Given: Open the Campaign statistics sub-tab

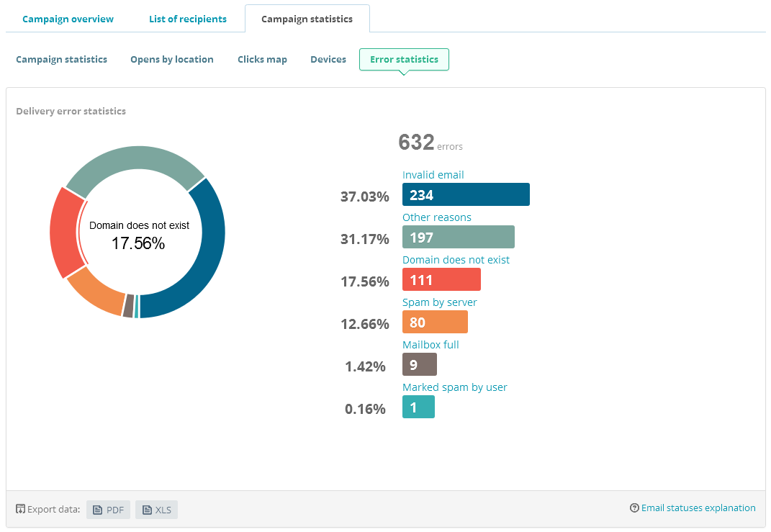Looking at the screenshot, I should [x=61, y=59].
